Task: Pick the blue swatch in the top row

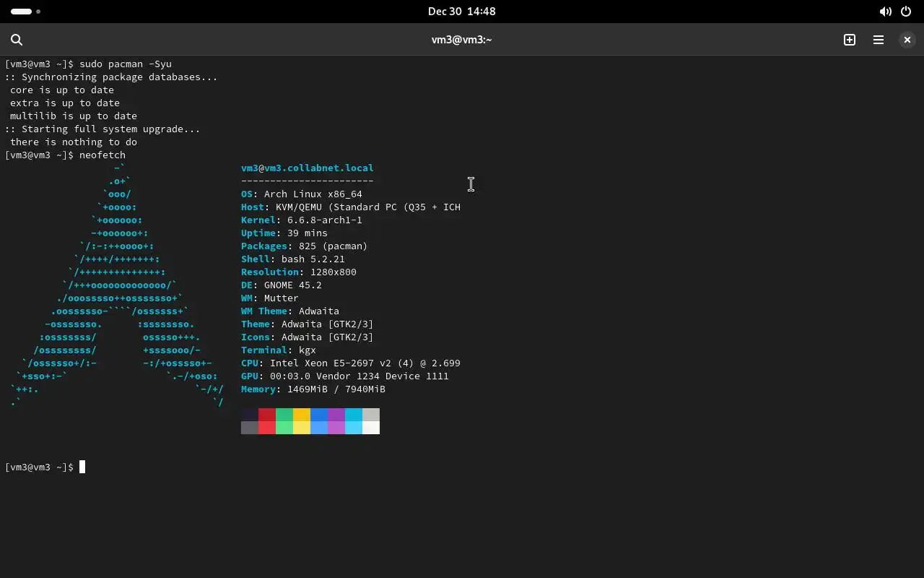Action: (319, 414)
